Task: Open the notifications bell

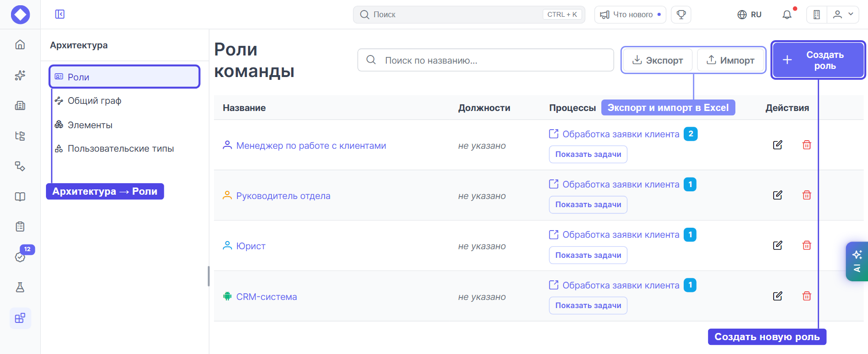Action: (787, 14)
